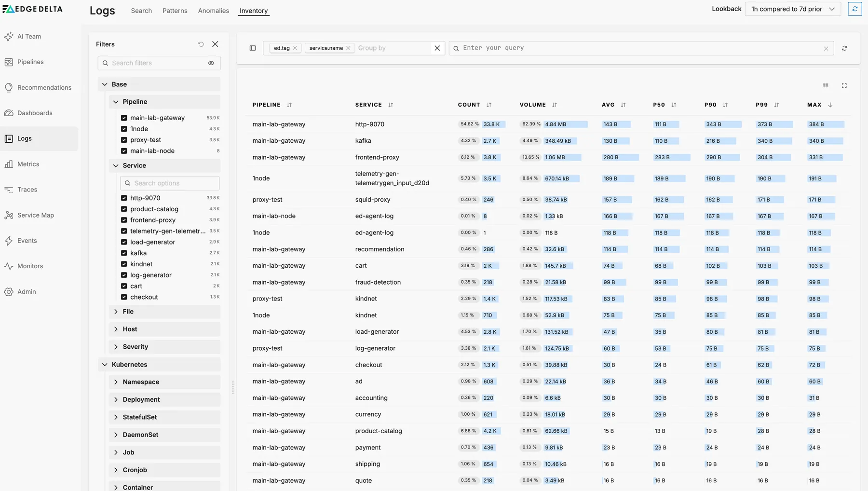Toggle the eye icon in Search filters
The width and height of the screenshot is (868, 491).
click(211, 63)
